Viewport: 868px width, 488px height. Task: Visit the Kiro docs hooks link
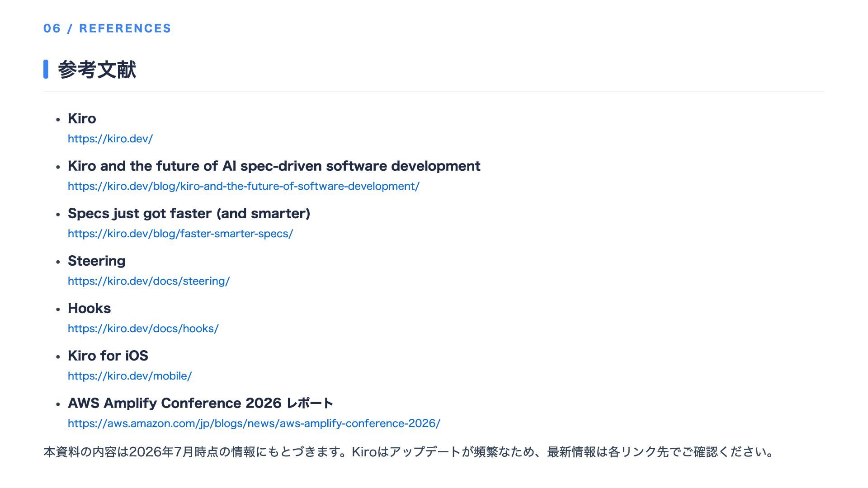[143, 328]
